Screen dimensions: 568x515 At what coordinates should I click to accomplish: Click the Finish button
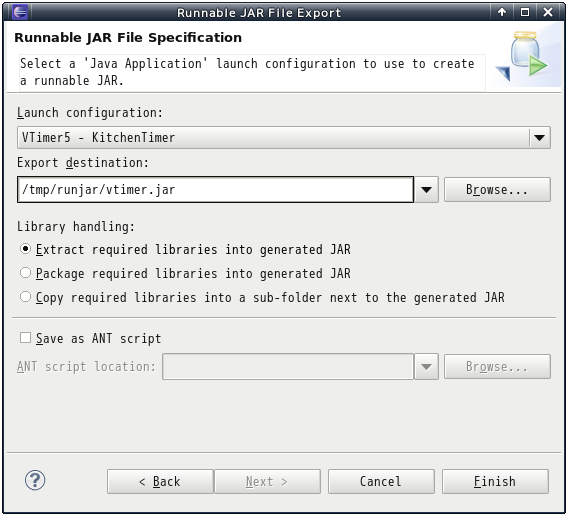[495, 481]
